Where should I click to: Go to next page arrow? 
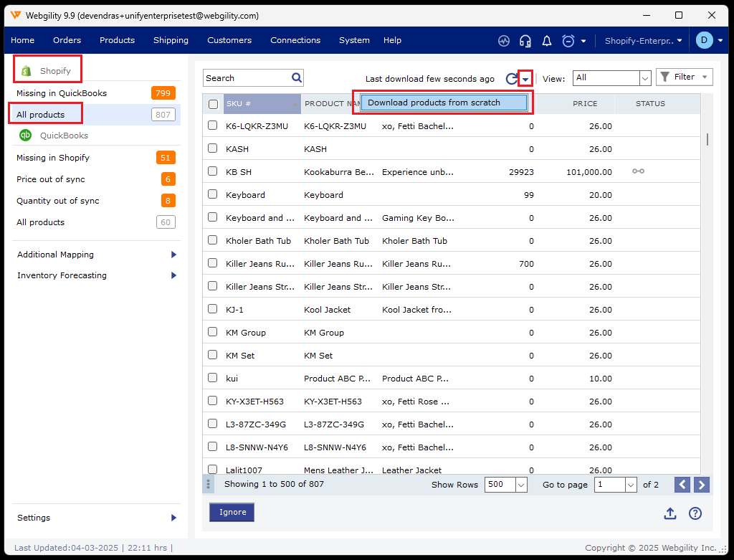point(702,485)
